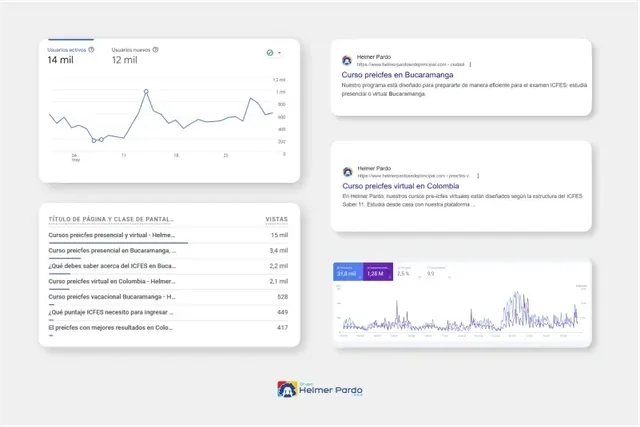Select row Cursos preicfes presencial y virtual
This screenshot has width=640, height=427.
[x=168, y=235]
